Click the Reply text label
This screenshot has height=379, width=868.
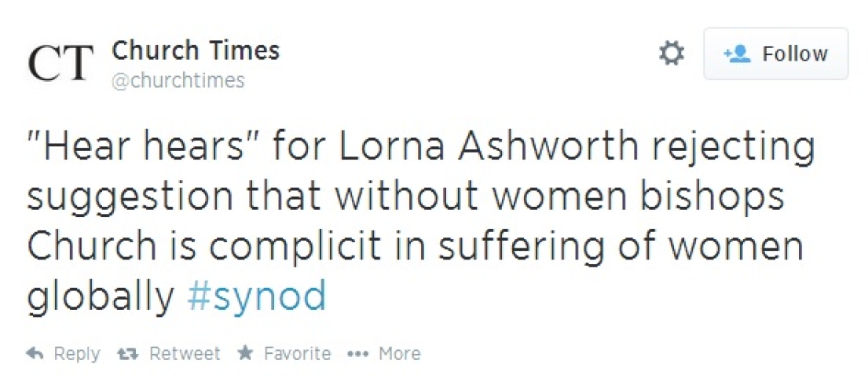pyautogui.click(x=76, y=355)
